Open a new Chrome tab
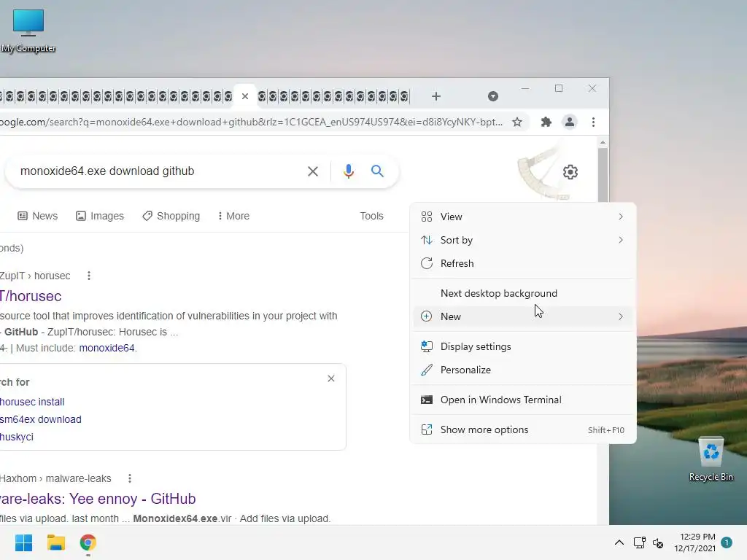 click(436, 96)
